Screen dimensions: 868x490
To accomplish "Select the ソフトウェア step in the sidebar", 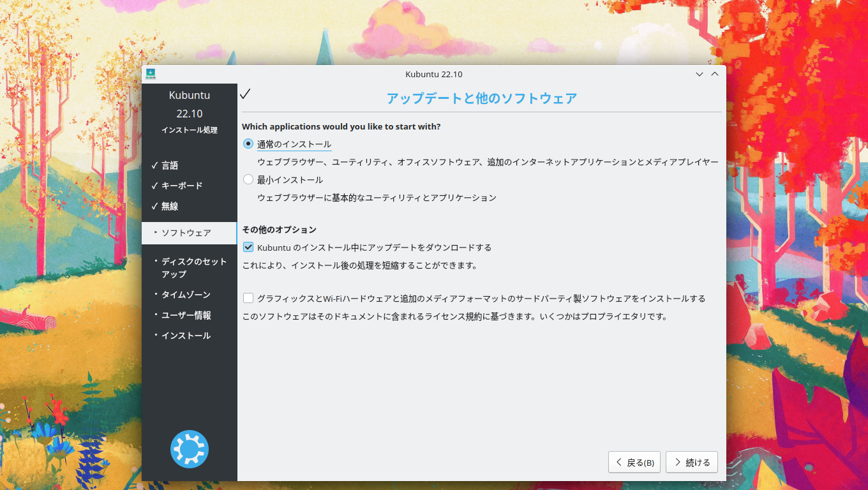I will [190, 233].
